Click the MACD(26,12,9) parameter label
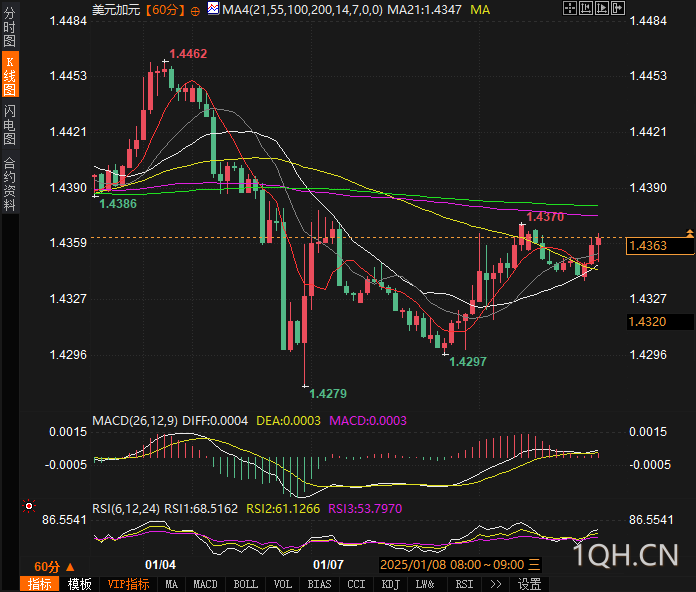 click(135, 420)
